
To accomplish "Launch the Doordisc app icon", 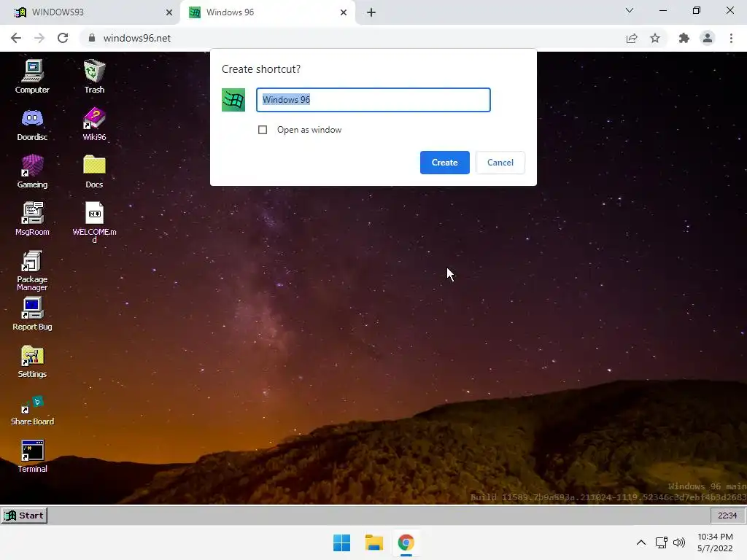I will click(32, 124).
